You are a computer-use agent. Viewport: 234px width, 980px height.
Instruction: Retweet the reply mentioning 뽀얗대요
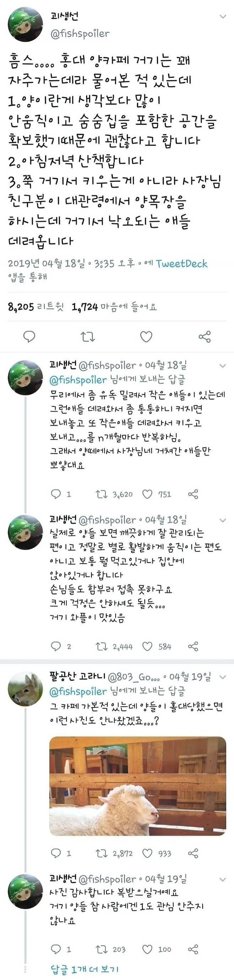[x=101, y=494]
